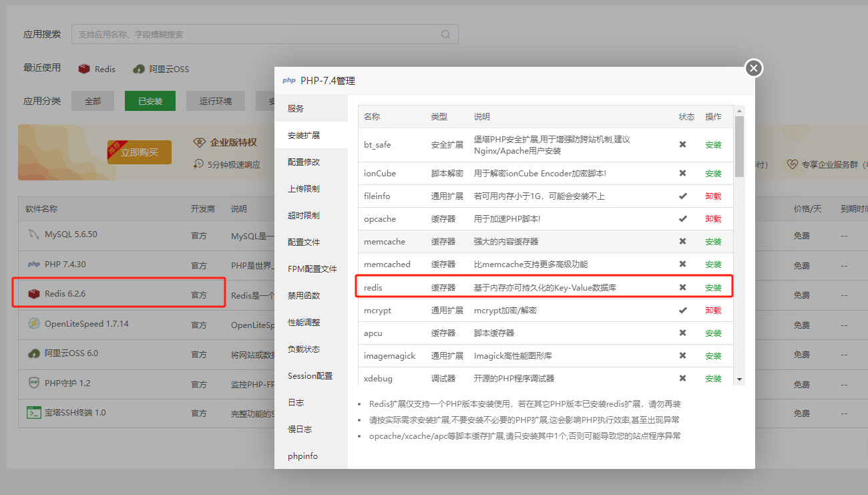Click status checkmark for mcrypt extension
Viewport: 868px width, 495px height.
click(682, 310)
